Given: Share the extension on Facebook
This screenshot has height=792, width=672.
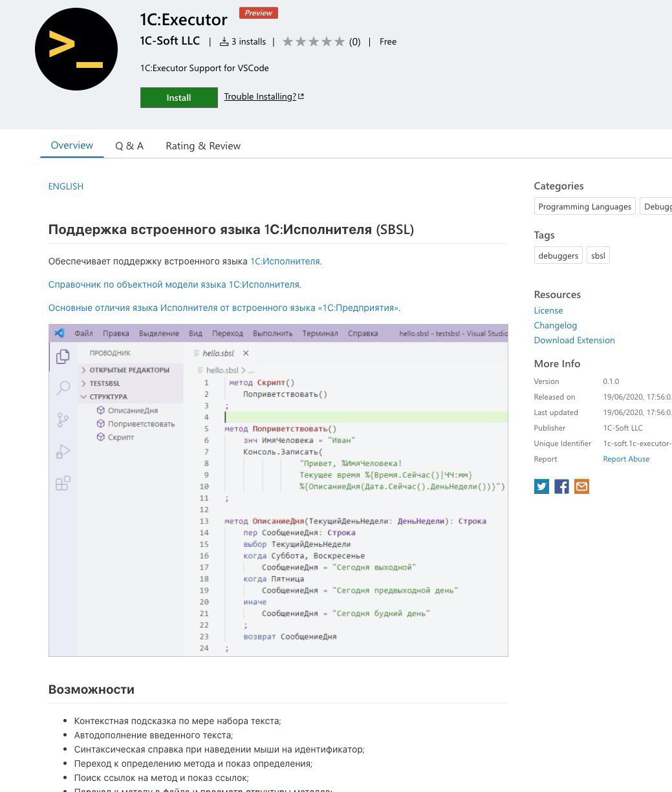Looking at the screenshot, I should pyautogui.click(x=561, y=486).
